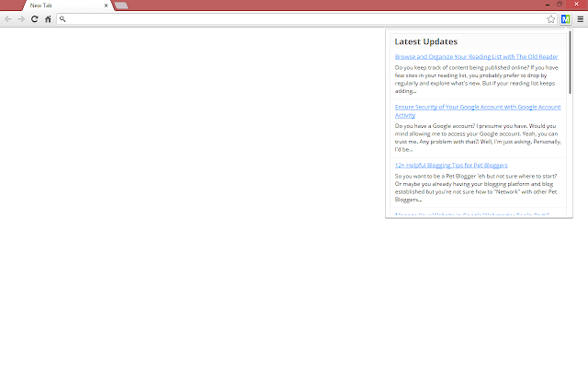Close the New Tab tab
Screen dimensions: 588x368
(x=106, y=6)
